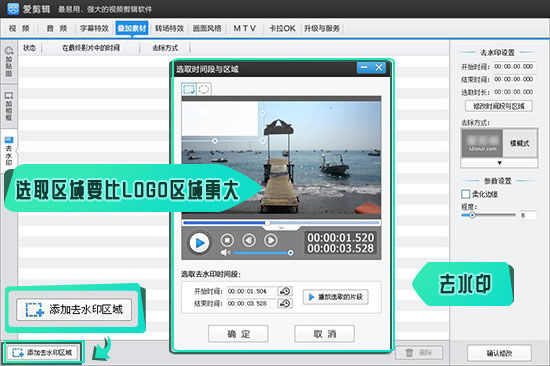Viewport: 550px width, 366px height.
Task: Click the 爱剪辑 app logo icon
Action: click(x=13, y=8)
